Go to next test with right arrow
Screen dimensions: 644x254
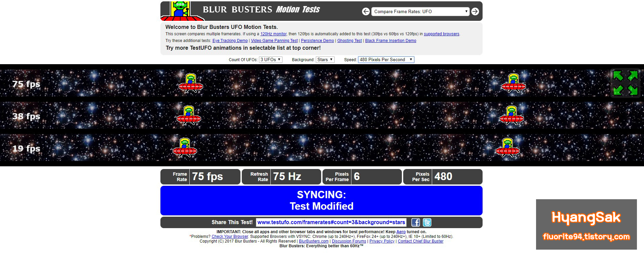coord(475,11)
